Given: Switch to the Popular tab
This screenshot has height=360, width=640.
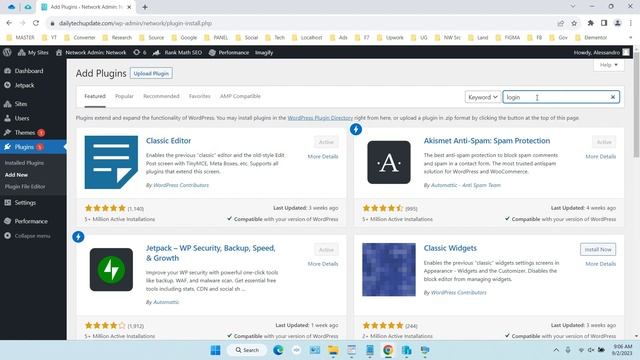Looking at the screenshot, I should pyautogui.click(x=124, y=96).
